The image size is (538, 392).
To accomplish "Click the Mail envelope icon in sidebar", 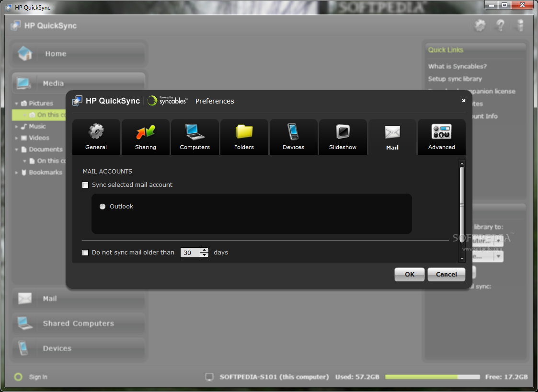I will [x=25, y=298].
